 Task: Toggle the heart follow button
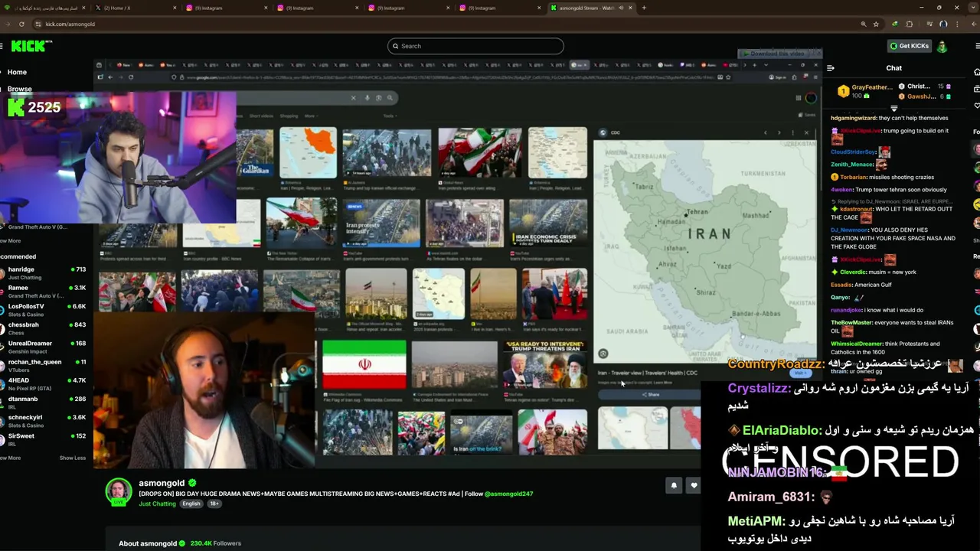coord(694,485)
